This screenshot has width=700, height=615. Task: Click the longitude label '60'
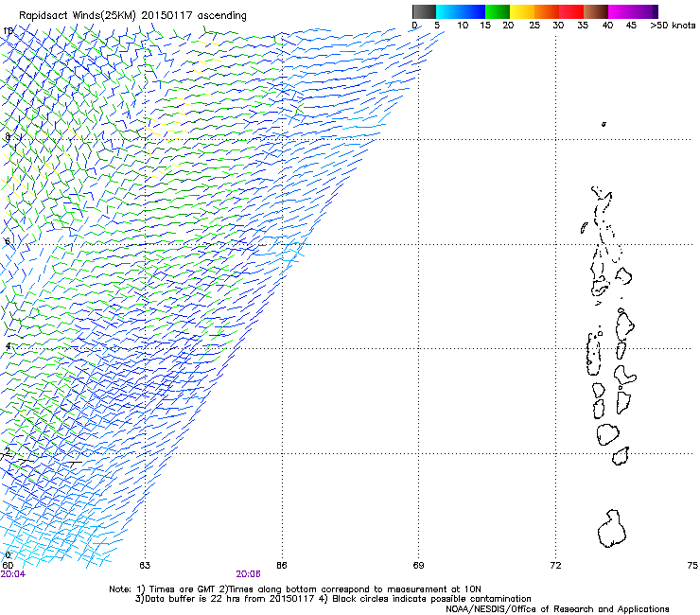(x=8, y=566)
